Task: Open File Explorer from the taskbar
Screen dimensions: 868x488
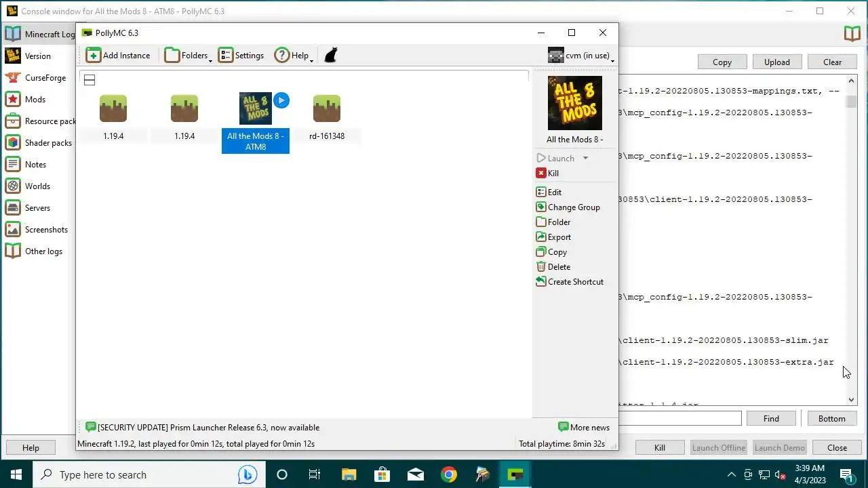Action: [349, 474]
